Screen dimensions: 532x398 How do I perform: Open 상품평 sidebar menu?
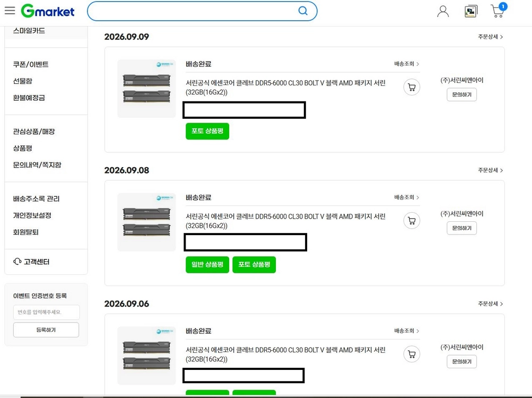coord(22,148)
